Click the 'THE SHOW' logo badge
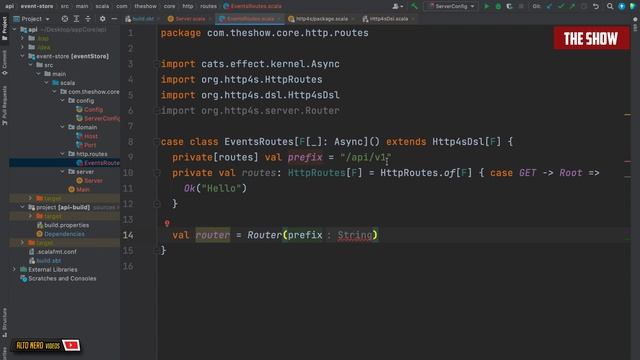The height and width of the screenshot is (360, 640). (591, 38)
